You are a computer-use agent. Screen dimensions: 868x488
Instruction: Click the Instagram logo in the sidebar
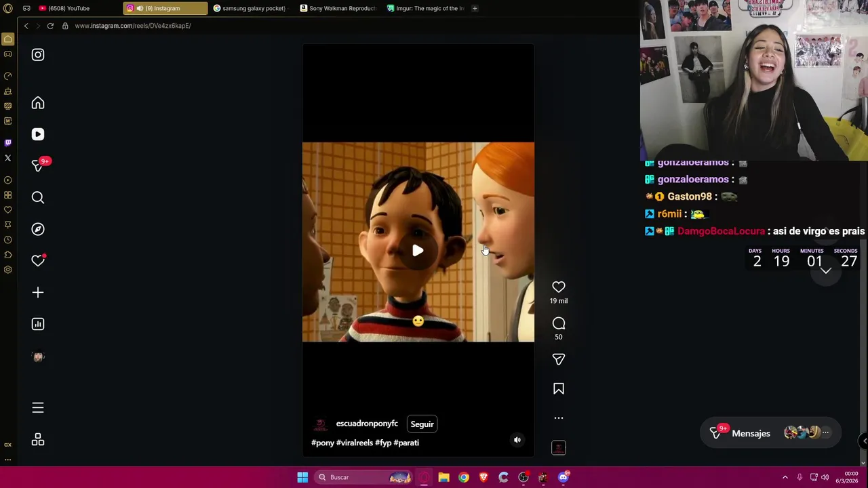38,55
